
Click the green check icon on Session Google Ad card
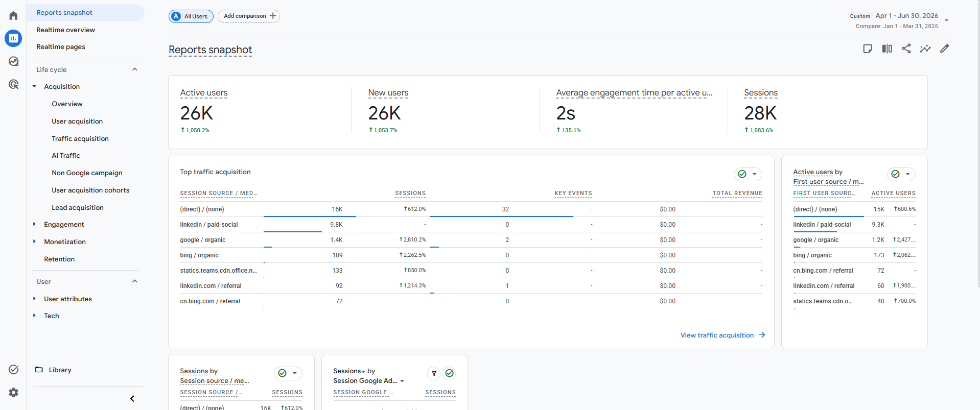click(450, 373)
